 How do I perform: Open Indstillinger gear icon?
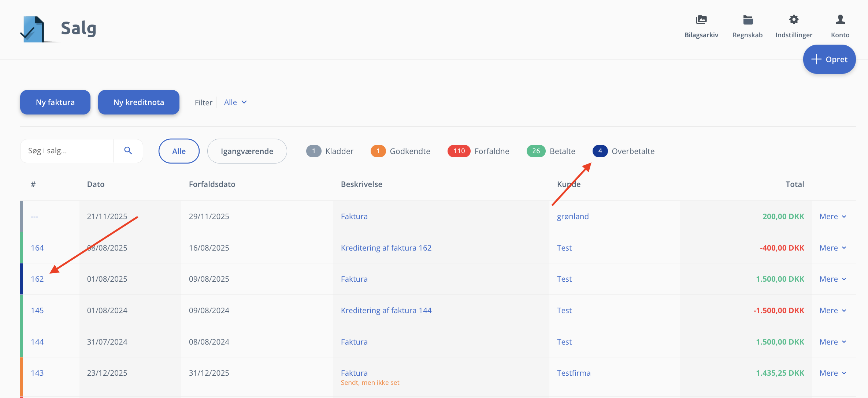794,20
